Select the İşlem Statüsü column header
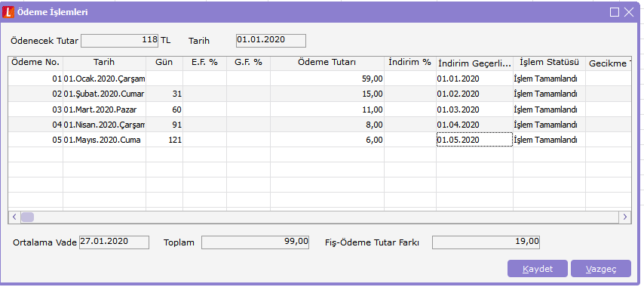The image size is (644, 287). coord(549,63)
